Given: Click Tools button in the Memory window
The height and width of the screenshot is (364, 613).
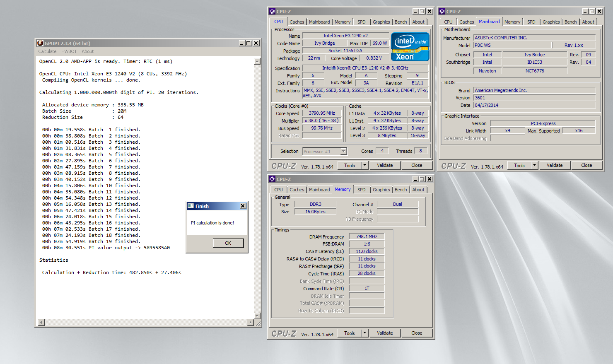Looking at the screenshot, I should [x=350, y=333].
